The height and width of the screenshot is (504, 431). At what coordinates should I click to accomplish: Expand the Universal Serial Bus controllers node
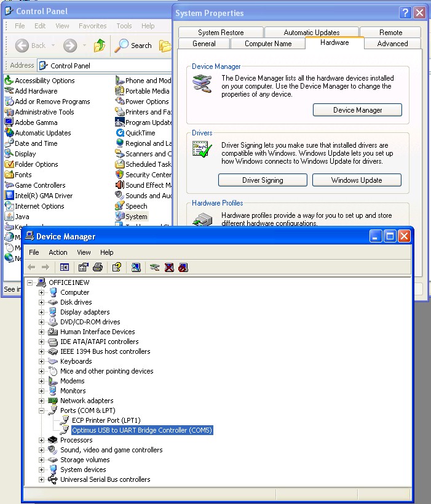click(42, 479)
